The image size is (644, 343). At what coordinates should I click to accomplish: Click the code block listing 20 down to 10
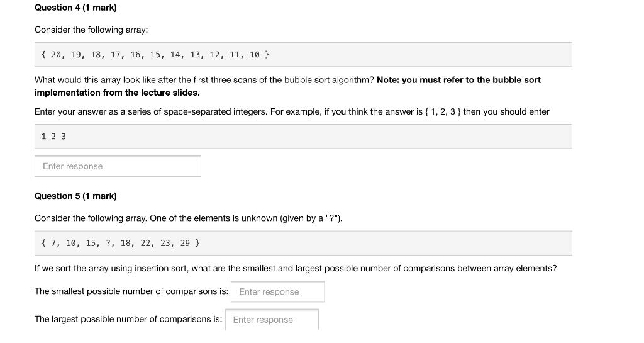click(303, 55)
